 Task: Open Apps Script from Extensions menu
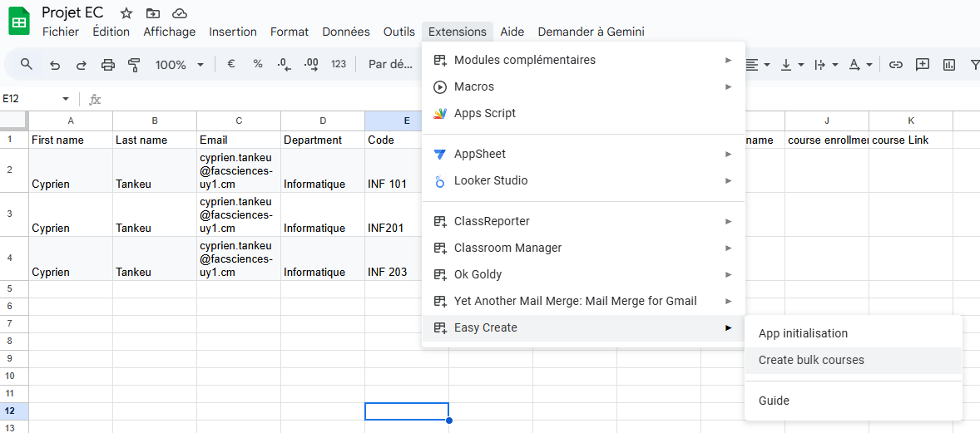click(484, 114)
